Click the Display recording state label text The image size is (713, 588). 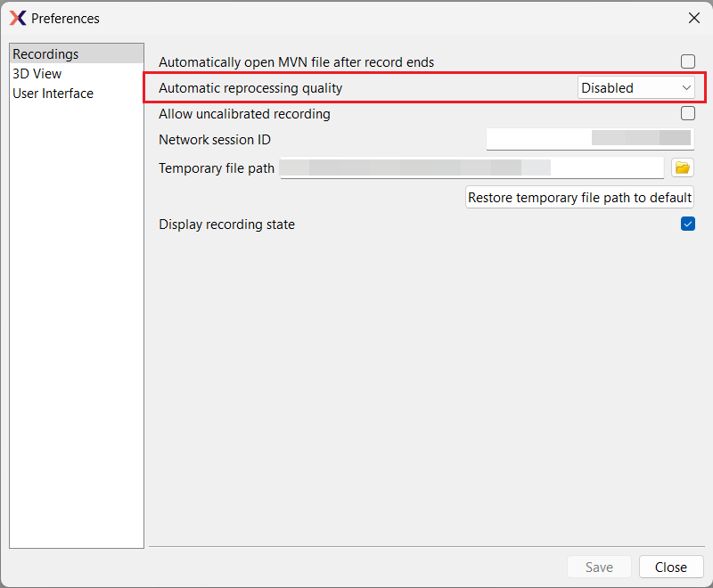pyautogui.click(x=226, y=225)
